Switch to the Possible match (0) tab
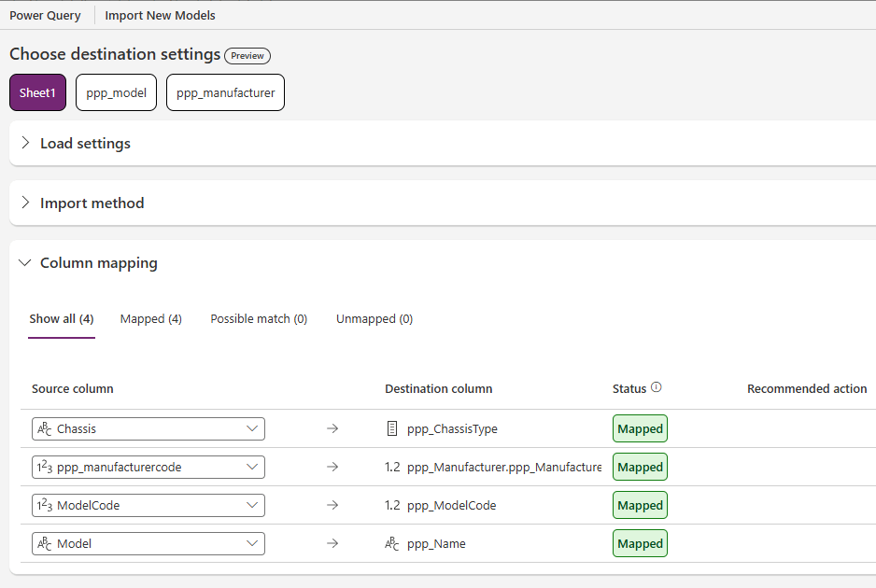Viewport: 876px width, 588px height. click(259, 319)
